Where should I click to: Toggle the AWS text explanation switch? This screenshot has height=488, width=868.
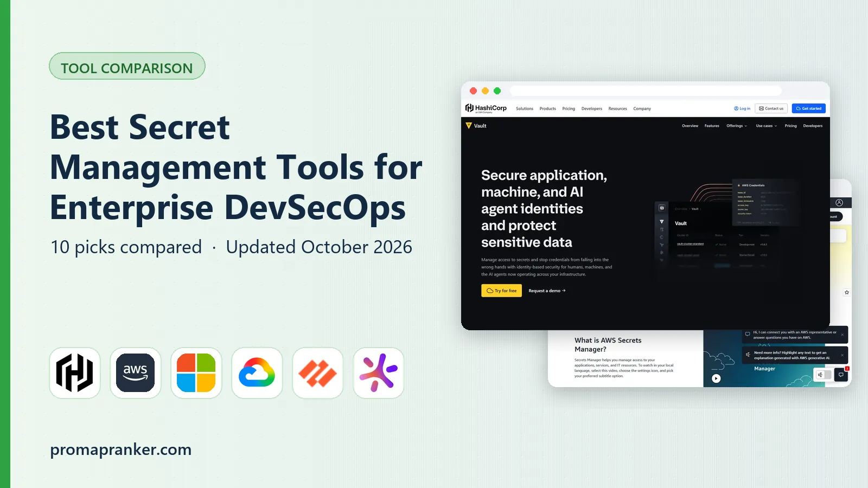[824, 375]
